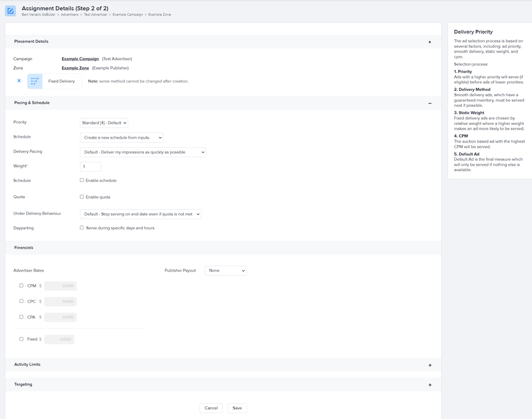532x419 pixels.
Task: Go to Example Zone in the breadcrumb
Action: (160, 14)
